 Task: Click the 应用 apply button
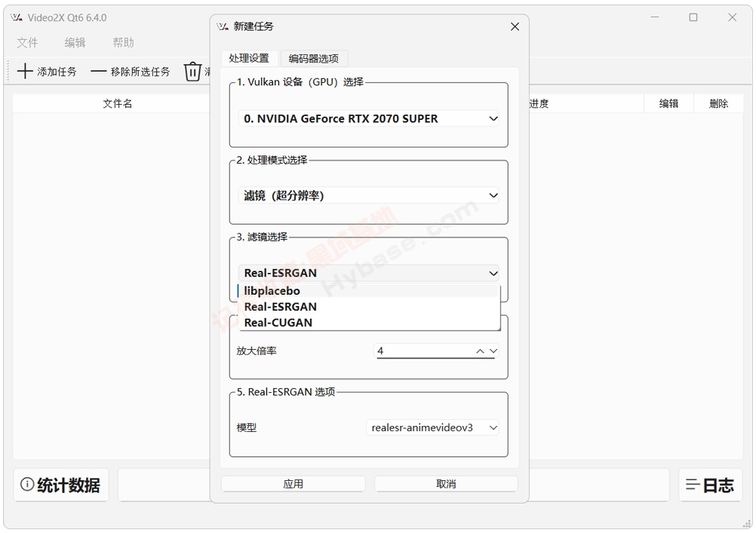point(293,484)
